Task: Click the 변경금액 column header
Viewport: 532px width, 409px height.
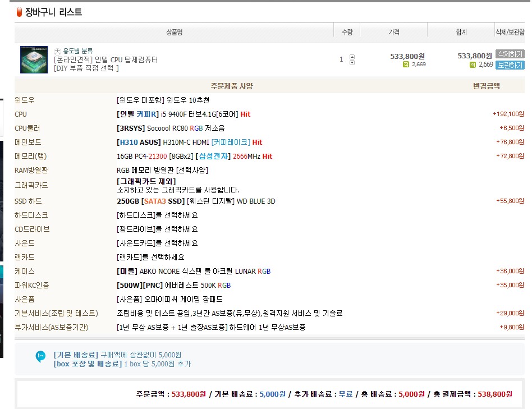Action: (486, 86)
